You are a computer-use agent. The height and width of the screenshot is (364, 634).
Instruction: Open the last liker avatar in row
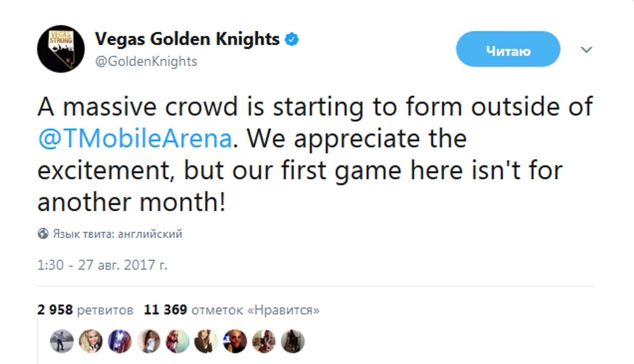click(x=293, y=341)
